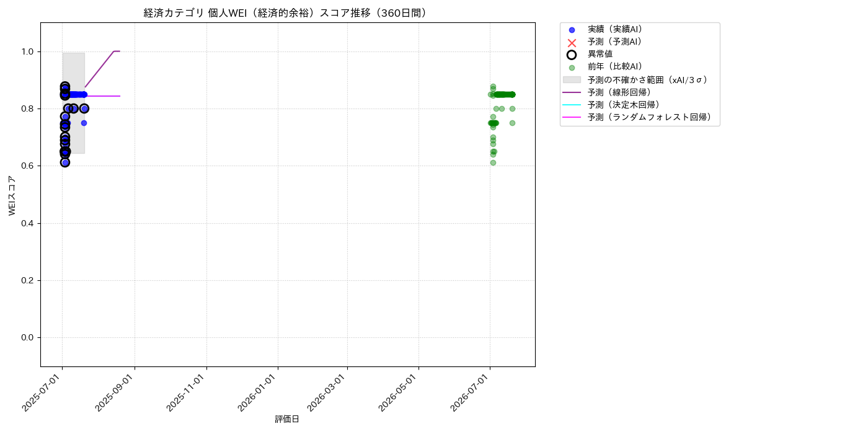Click the legend entry 実績（実績AI）

pyautogui.click(x=615, y=29)
